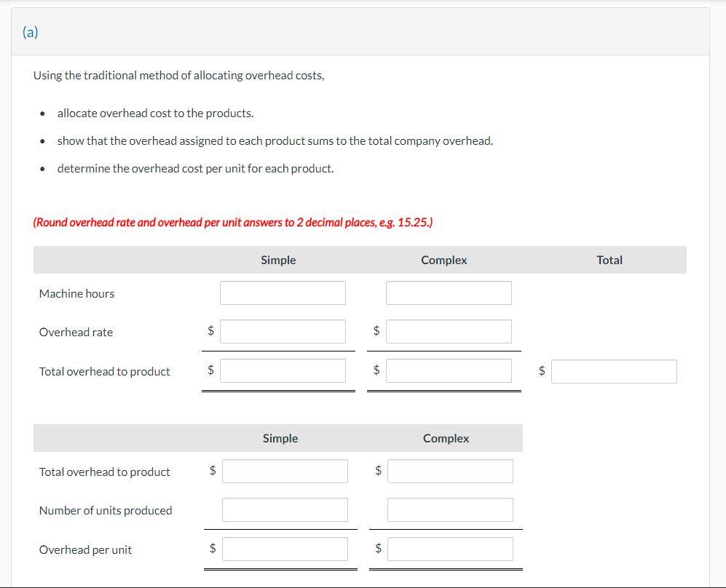Focus the Simple Overhead per unit field
This screenshot has height=588, width=726.
click(285, 549)
